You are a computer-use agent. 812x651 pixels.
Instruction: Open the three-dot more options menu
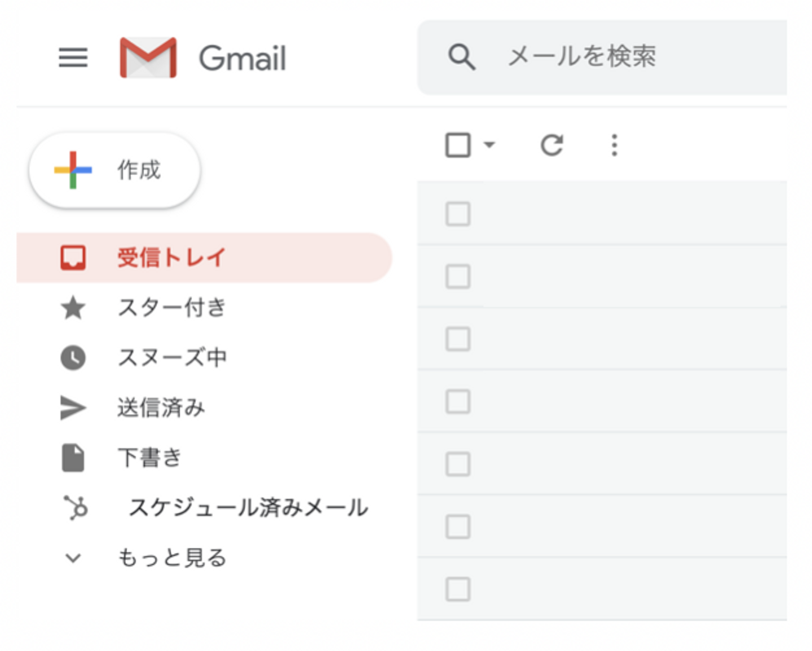[x=614, y=145]
